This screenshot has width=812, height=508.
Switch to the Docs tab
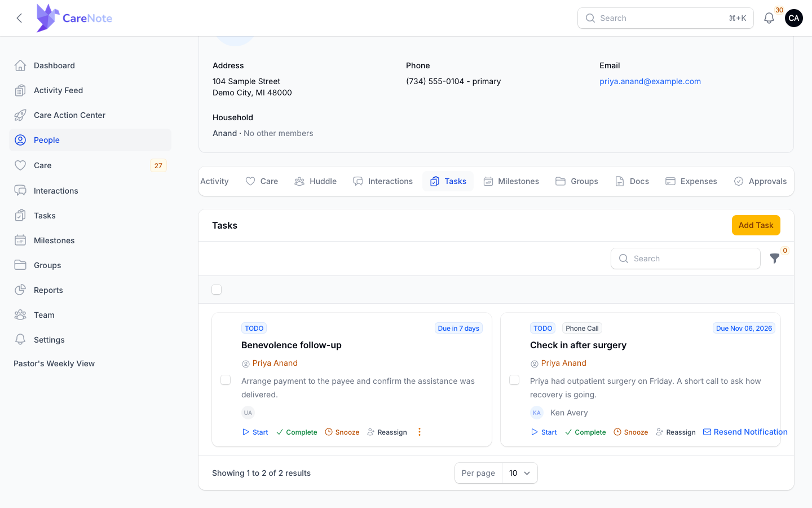[x=632, y=181]
